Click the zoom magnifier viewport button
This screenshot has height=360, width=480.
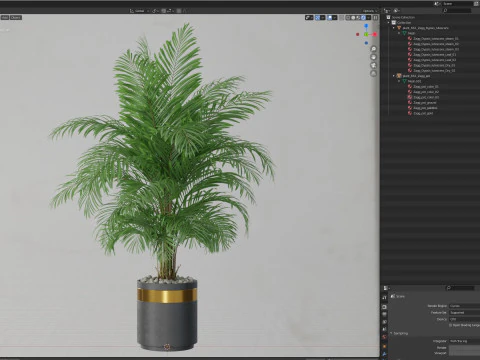pyautogui.click(x=374, y=49)
